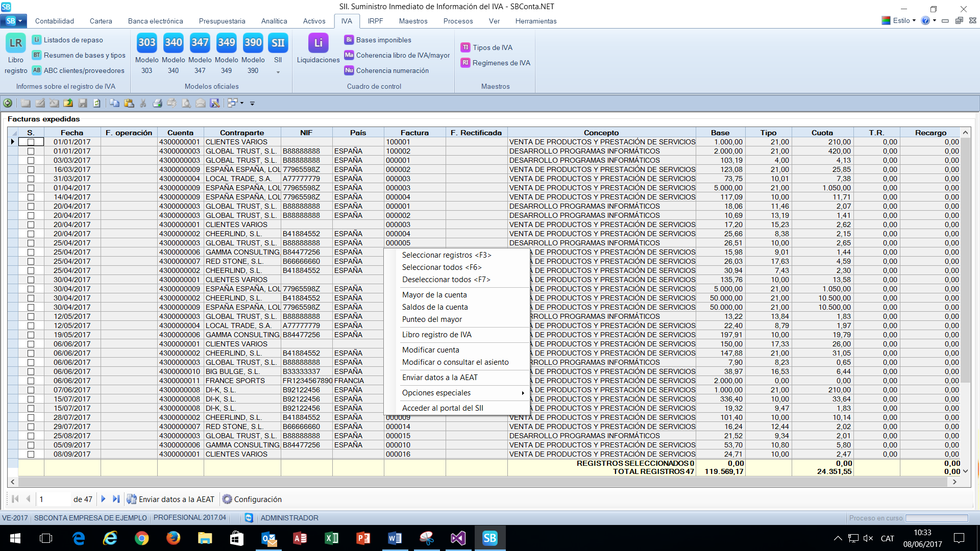Click Windows Start button
Screen dimensions: 980x551
[15, 538]
